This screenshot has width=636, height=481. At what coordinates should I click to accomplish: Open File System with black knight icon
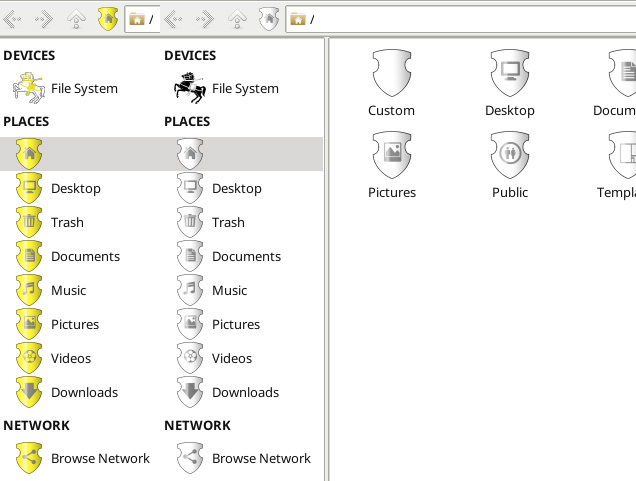(x=226, y=88)
